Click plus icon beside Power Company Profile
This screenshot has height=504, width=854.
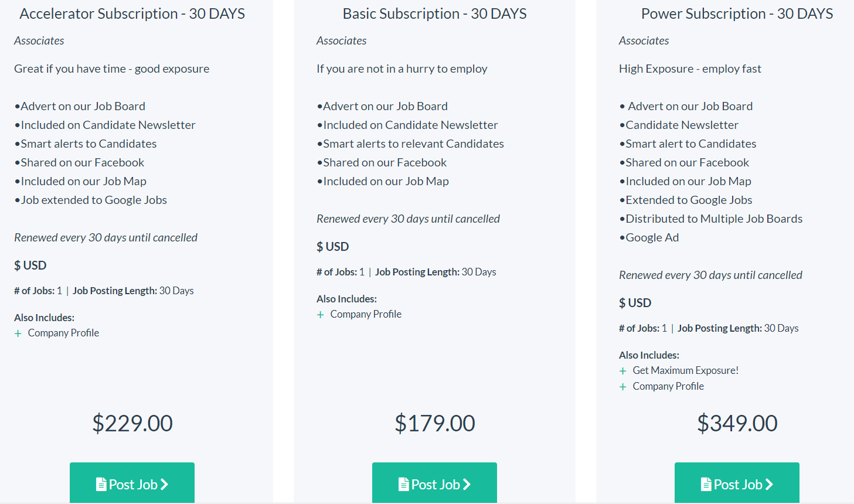622,387
